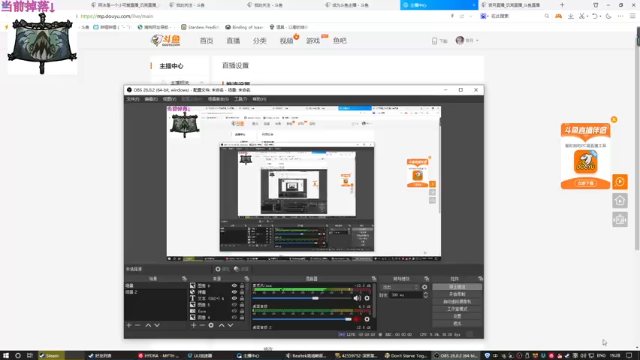The image size is (640, 360).
Task: Open browser game center gamepad icon
Action: click(x=558, y=16)
